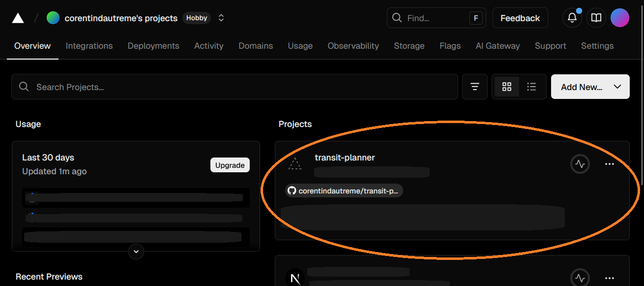The width and height of the screenshot is (644, 286).
Task: Click the Hobby plan badge
Action: click(x=197, y=18)
